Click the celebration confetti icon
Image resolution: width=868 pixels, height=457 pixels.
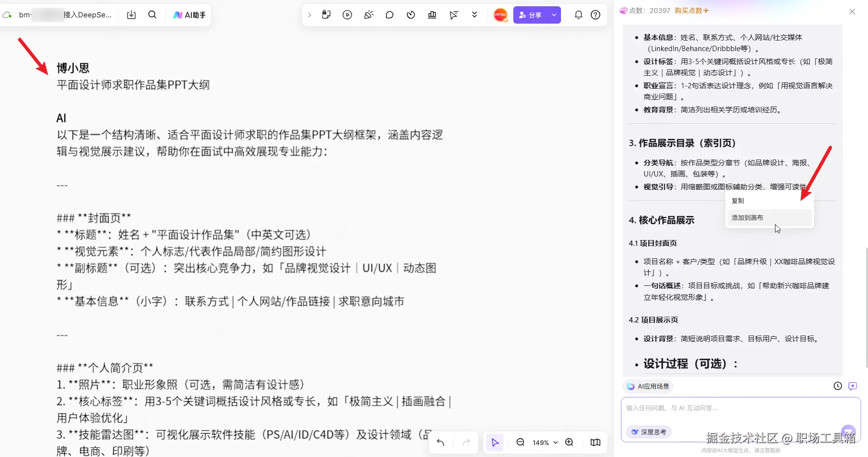[x=369, y=15]
